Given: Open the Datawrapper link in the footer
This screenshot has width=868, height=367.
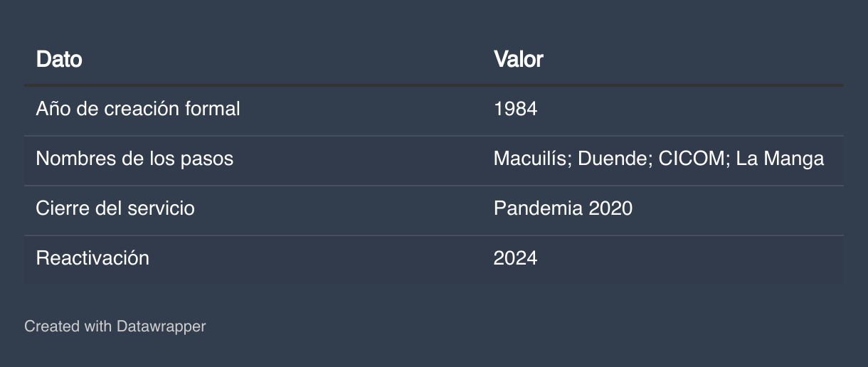Looking at the screenshot, I should pos(161,326).
